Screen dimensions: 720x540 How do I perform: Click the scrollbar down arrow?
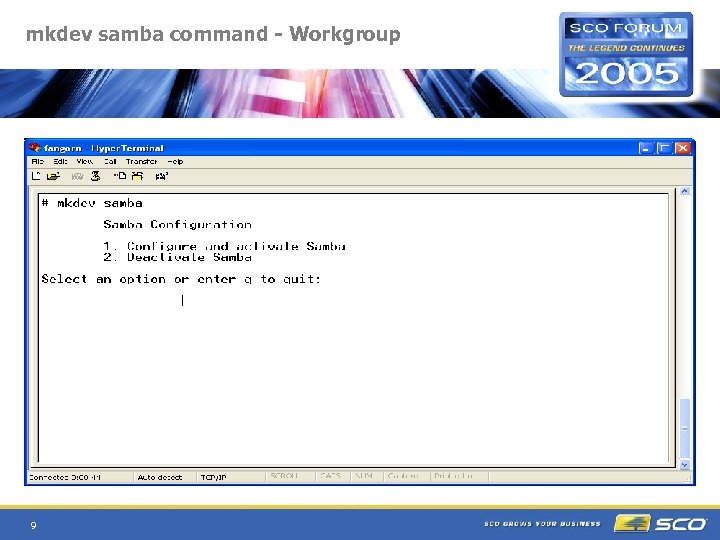tap(685, 465)
